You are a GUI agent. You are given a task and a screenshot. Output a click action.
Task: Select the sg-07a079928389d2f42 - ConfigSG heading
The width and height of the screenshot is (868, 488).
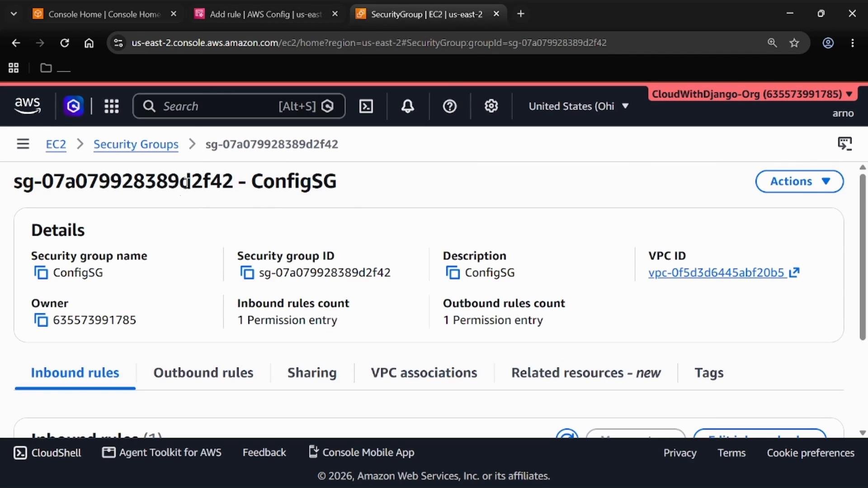tap(175, 181)
